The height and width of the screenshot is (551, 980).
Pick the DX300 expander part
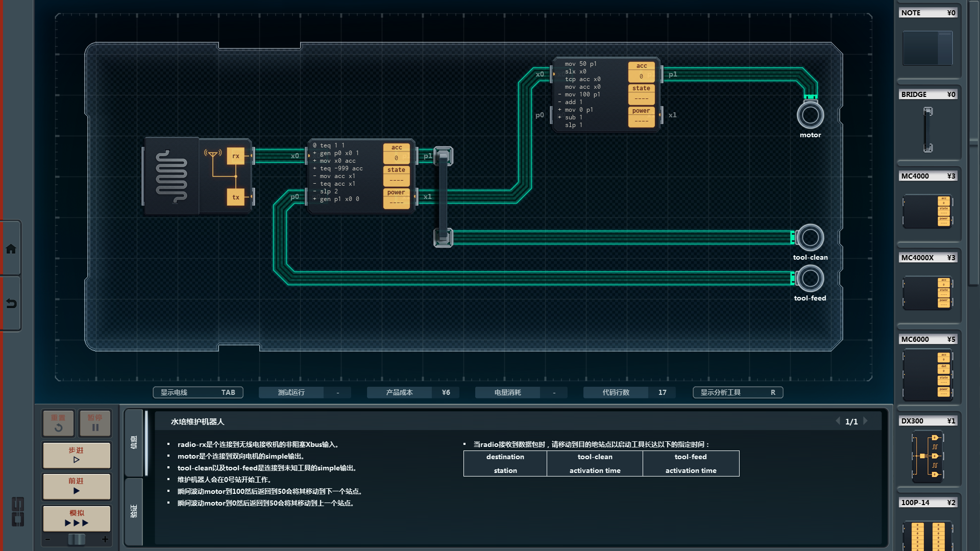click(927, 456)
